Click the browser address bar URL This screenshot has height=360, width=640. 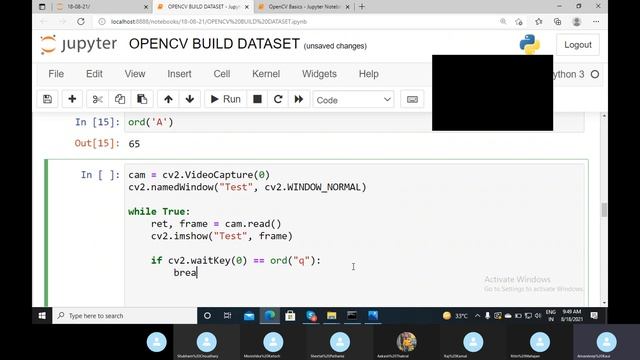point(209,22)
